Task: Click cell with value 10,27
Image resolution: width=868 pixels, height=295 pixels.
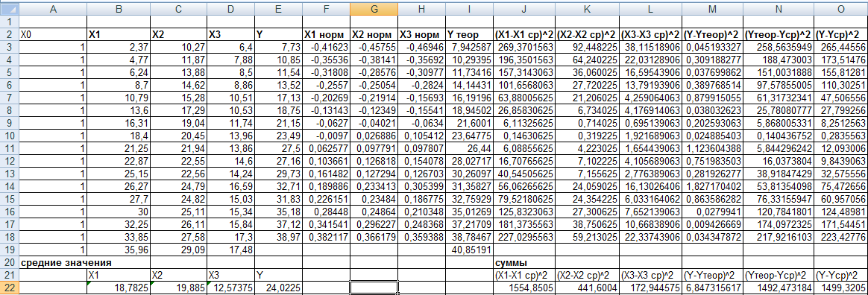Action: click(178, 46)
